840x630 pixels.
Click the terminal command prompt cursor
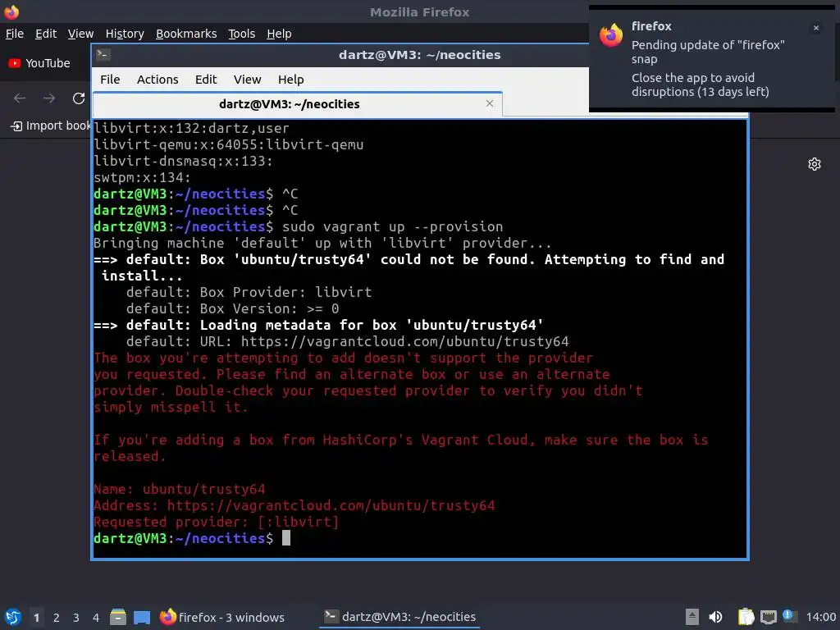[x=286, y=538]
